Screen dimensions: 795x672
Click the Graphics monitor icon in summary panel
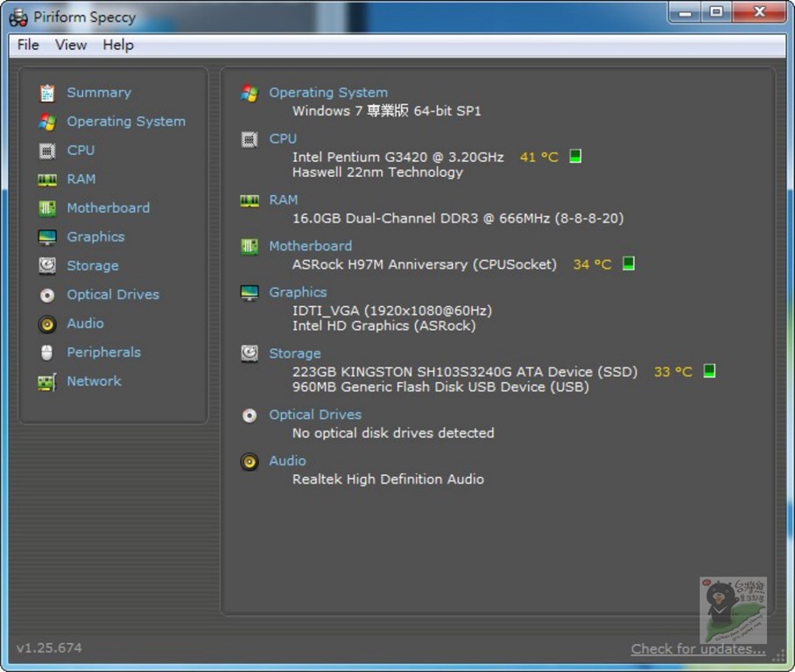pos(250,293)
